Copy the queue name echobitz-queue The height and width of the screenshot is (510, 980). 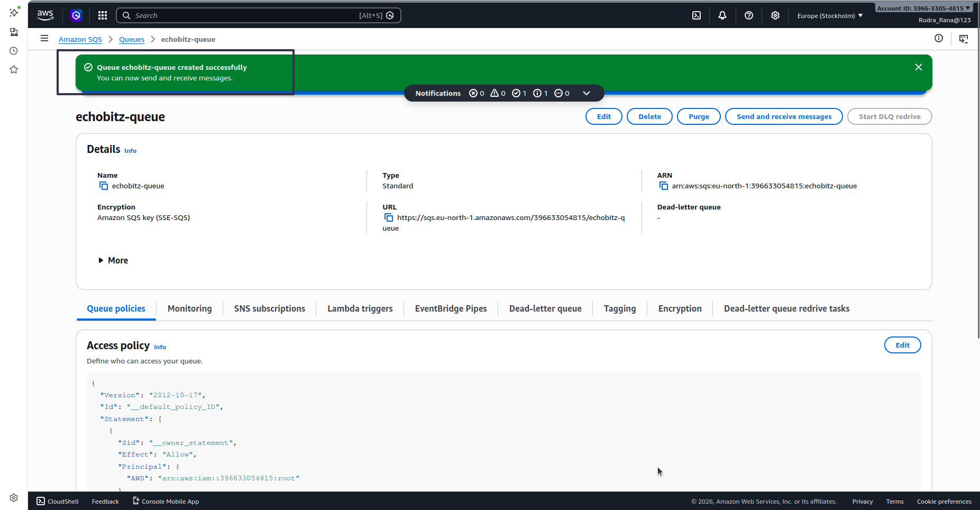[104, 186]
